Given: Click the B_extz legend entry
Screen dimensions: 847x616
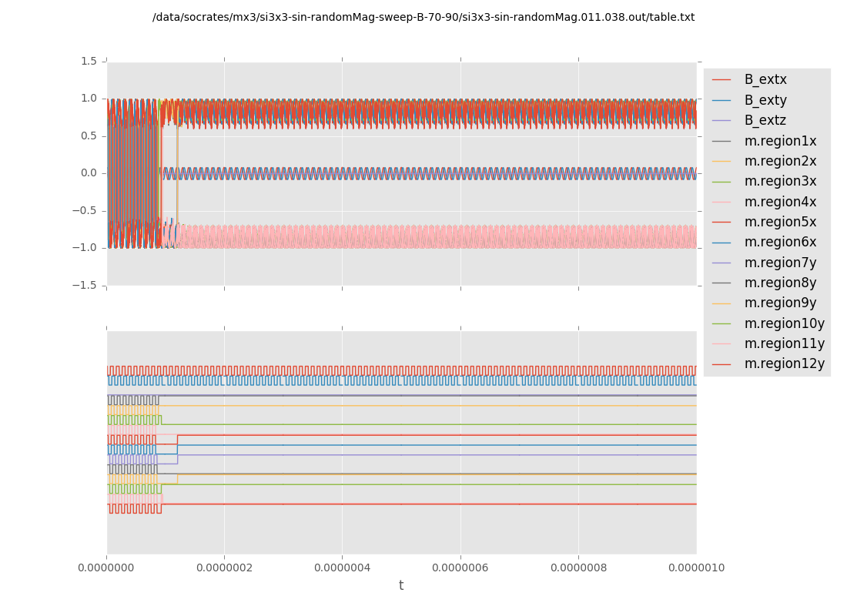Looking at the screenshot, I should (765, 121).
